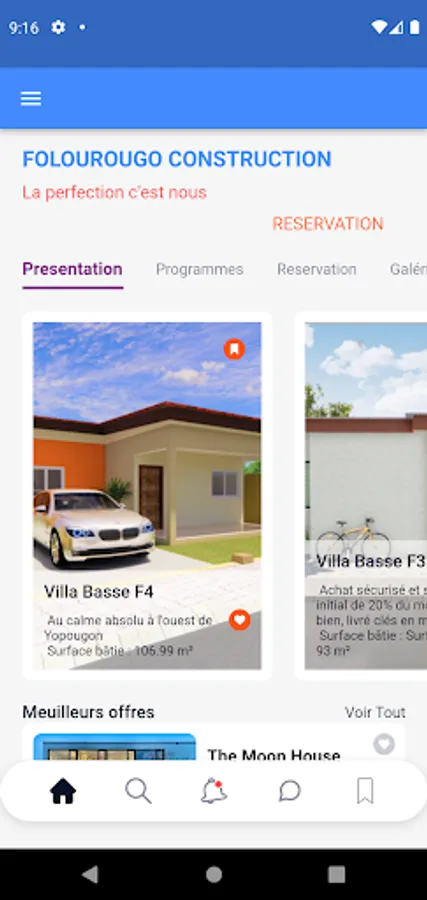
Task: Open the Villa Basse F4 card image
Action: (147, 496)
